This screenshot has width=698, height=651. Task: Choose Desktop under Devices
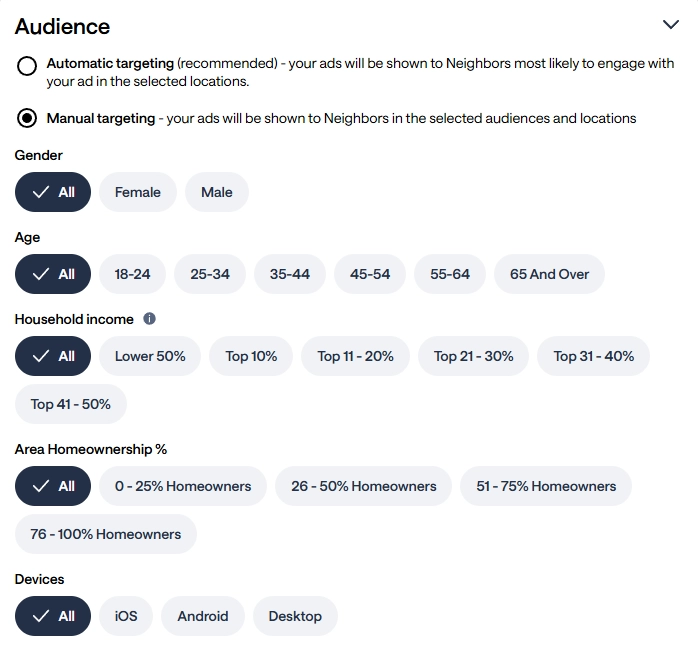coord(295,616)
